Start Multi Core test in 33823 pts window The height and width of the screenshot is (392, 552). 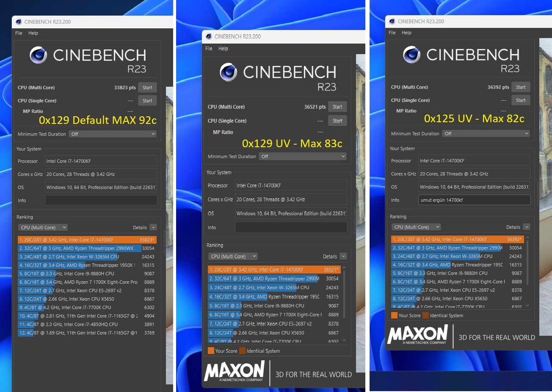tap(147, 88)
